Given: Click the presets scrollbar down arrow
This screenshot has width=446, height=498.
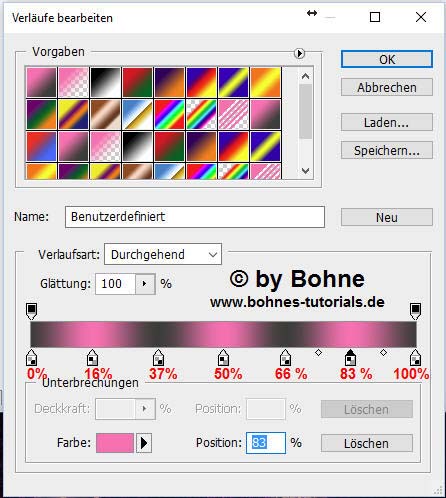Looking at the screenshot, I should pyautogui.click(x=305, y=171).
